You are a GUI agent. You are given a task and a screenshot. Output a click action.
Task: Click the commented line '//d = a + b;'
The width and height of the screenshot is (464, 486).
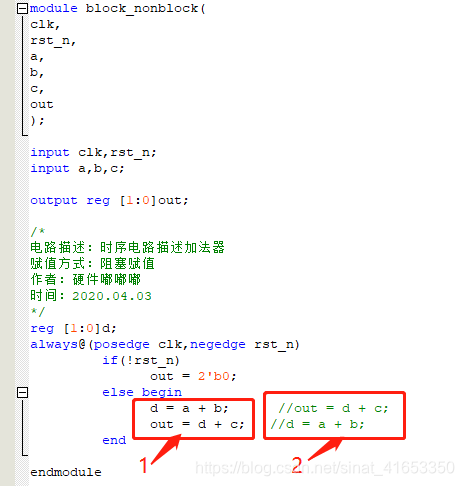coord(317,424)
